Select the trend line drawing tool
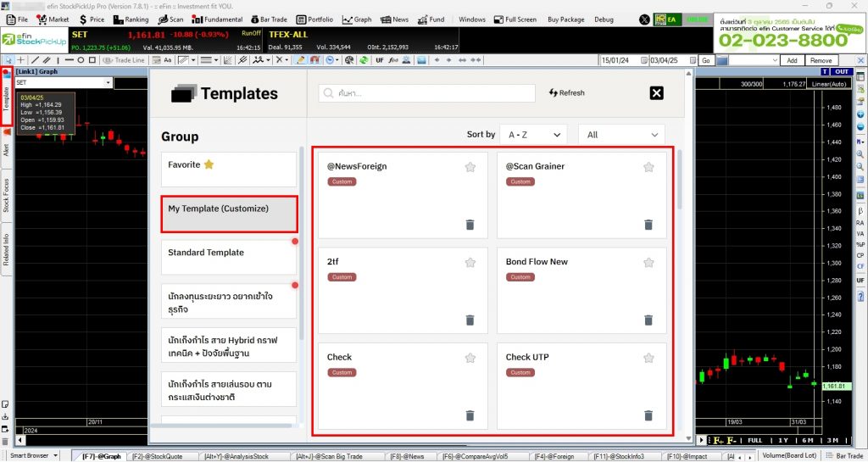Viewport: 868px width, 462px height. tap(35, 59)
